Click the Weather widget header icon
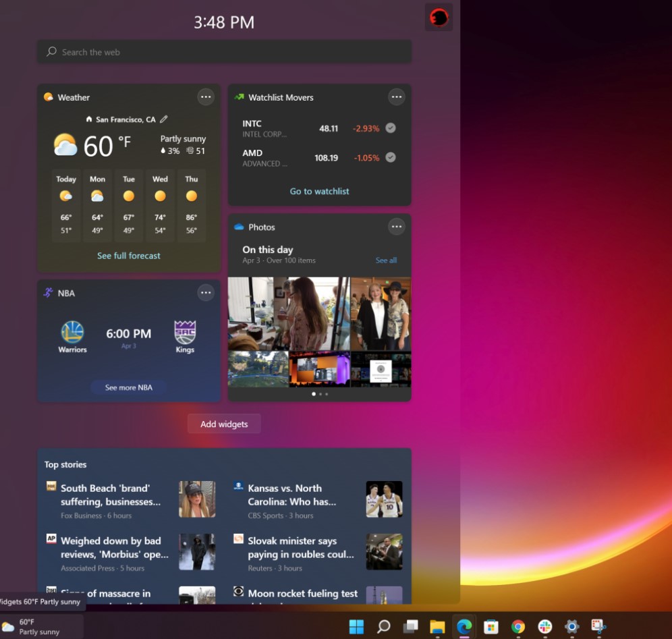The image size is (672, 639). [x=49, y=97]
